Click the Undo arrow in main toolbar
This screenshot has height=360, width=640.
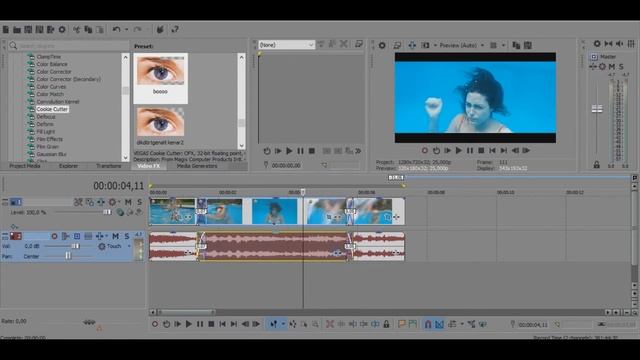point(117,29)
